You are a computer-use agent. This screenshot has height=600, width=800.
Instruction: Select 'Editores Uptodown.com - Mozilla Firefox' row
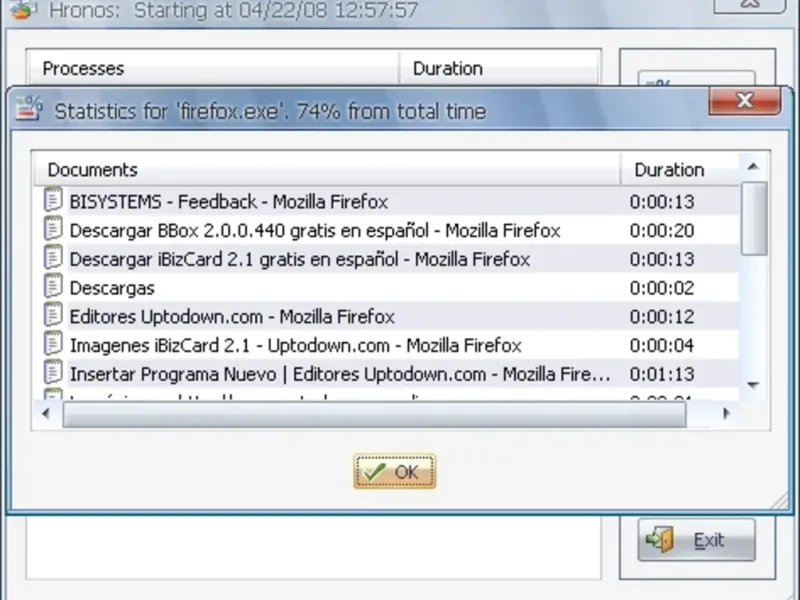(x=386, y=316)
